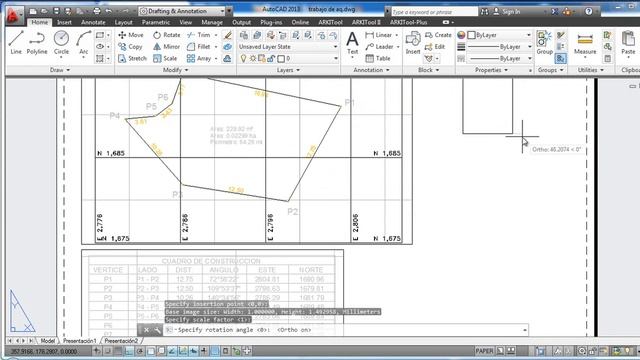Insert a Table annotation

point(378,59)
